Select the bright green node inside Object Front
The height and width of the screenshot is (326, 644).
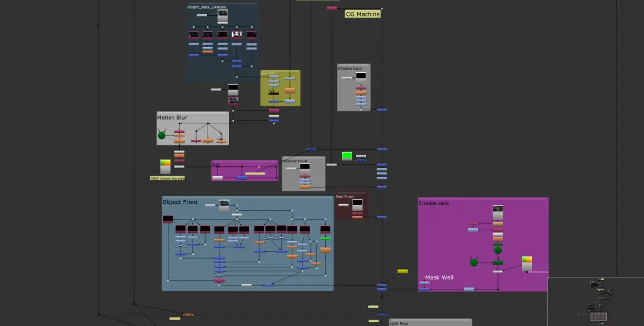coord(325,239)
